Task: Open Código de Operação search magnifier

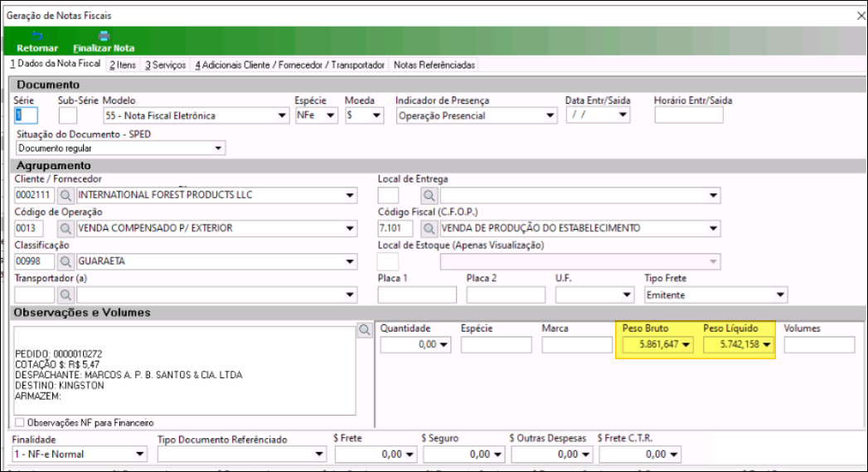Action: pyautogui.click(x=65, y=228)
